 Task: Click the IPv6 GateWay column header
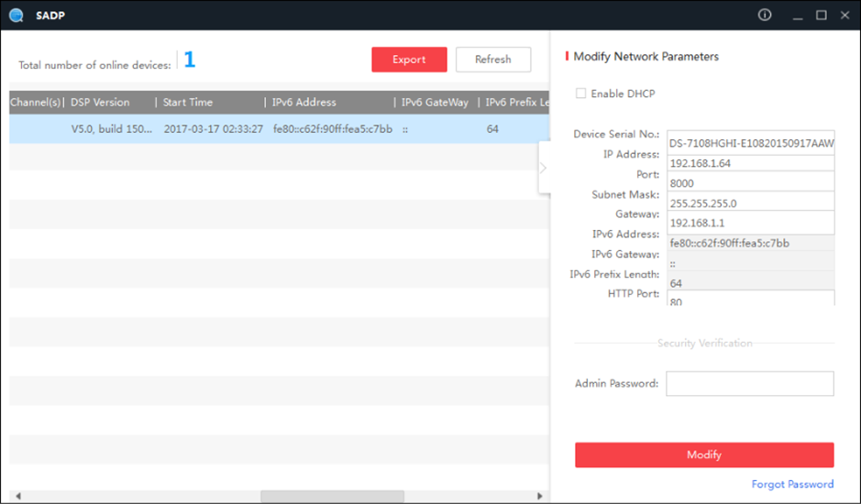pos(435,103)
